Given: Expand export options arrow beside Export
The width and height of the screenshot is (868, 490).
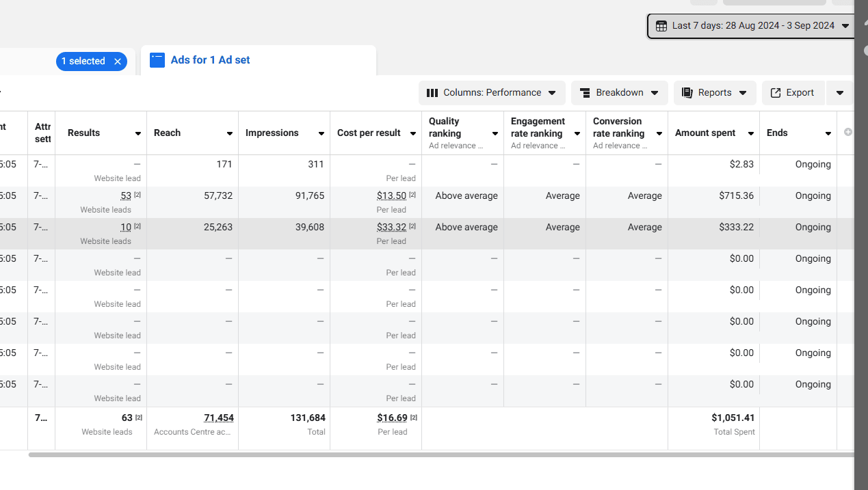Looking at the screenshot, I should tap(839, 93).
